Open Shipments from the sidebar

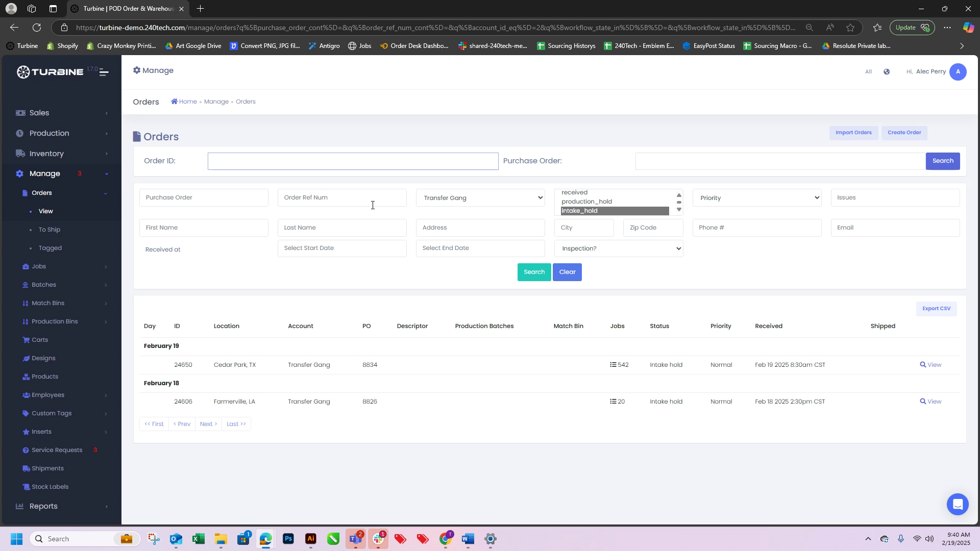47,468
